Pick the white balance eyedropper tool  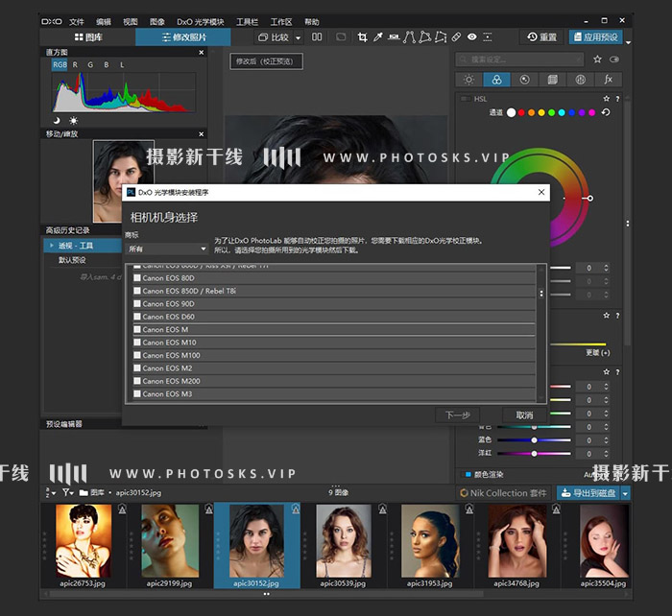378,37
